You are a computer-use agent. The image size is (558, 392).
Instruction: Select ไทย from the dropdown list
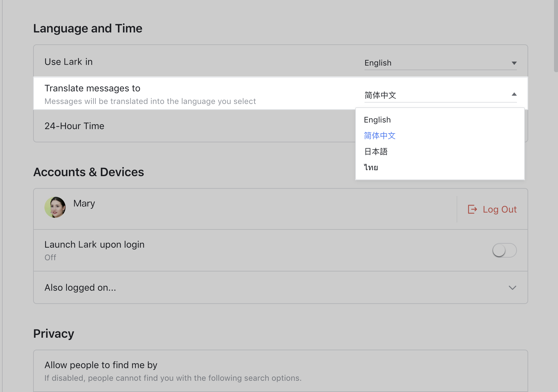point(371,168)
